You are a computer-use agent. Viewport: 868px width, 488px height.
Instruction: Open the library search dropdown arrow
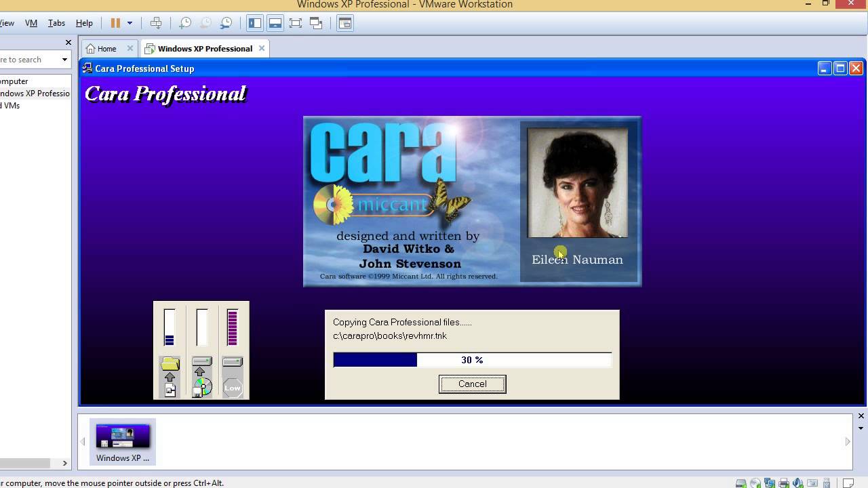point(64,60)
